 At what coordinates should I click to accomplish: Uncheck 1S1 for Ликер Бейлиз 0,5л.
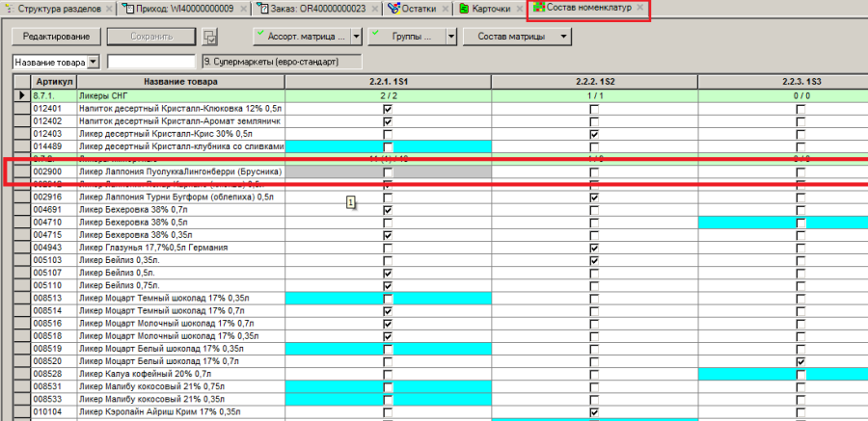[388, 273]
